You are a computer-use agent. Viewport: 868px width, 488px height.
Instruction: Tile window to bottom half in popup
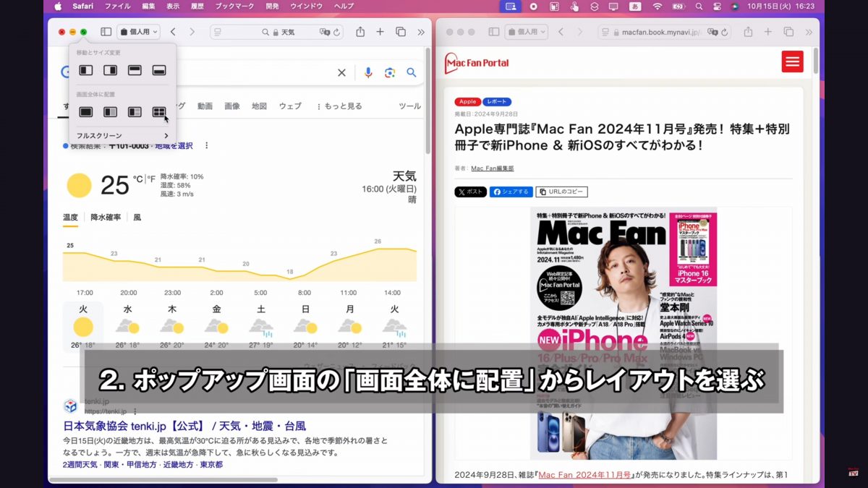coord(159,70)
